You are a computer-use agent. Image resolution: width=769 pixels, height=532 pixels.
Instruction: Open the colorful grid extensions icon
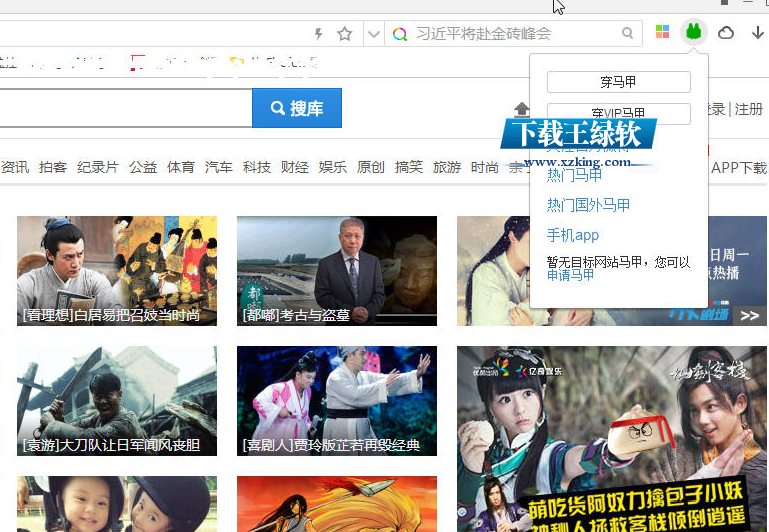(x=663, y=32)
